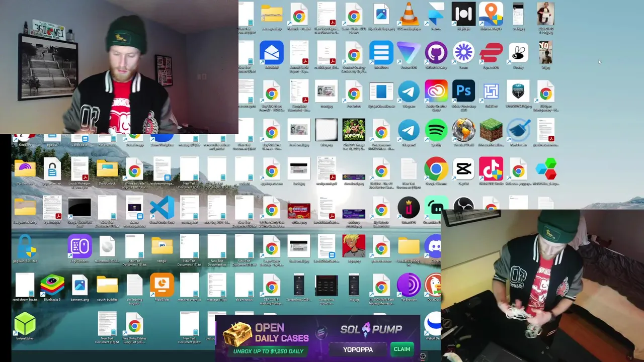Open the Telegram Desktop folder

tap(25, 208)
